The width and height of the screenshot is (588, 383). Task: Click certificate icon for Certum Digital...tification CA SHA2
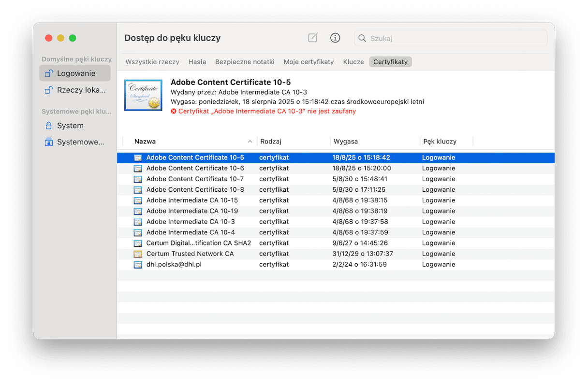click(x=138, y=243)
